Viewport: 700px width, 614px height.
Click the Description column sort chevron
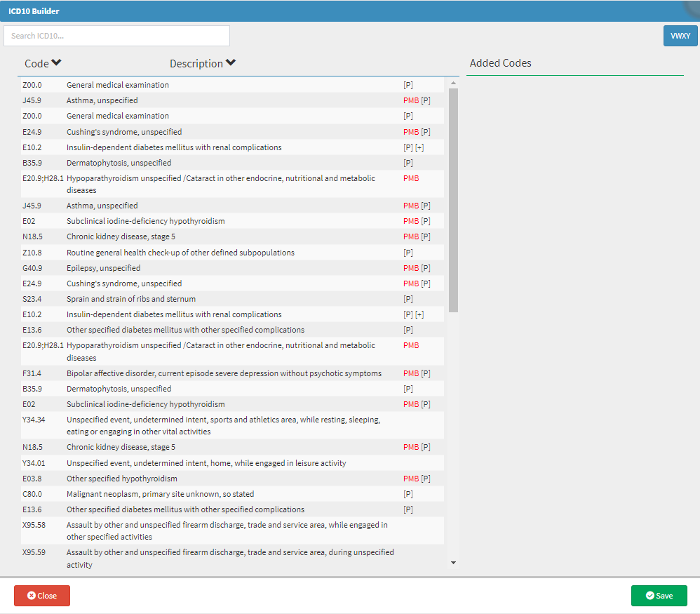pyautogui.click(x=231, y=63)
